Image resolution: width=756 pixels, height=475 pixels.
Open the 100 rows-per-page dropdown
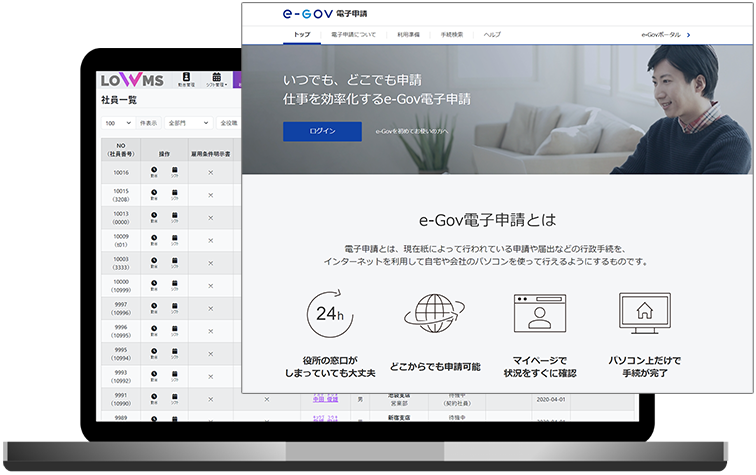point(118,123)
